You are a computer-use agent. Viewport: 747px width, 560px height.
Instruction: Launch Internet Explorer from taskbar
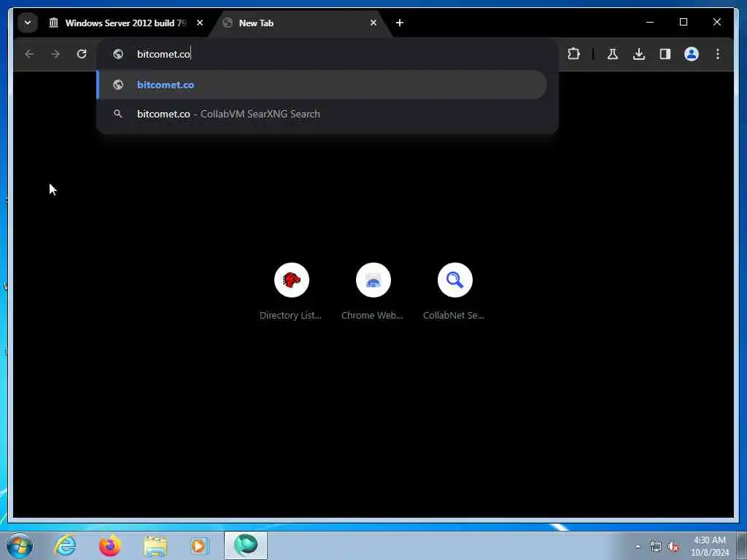(65, 545)
